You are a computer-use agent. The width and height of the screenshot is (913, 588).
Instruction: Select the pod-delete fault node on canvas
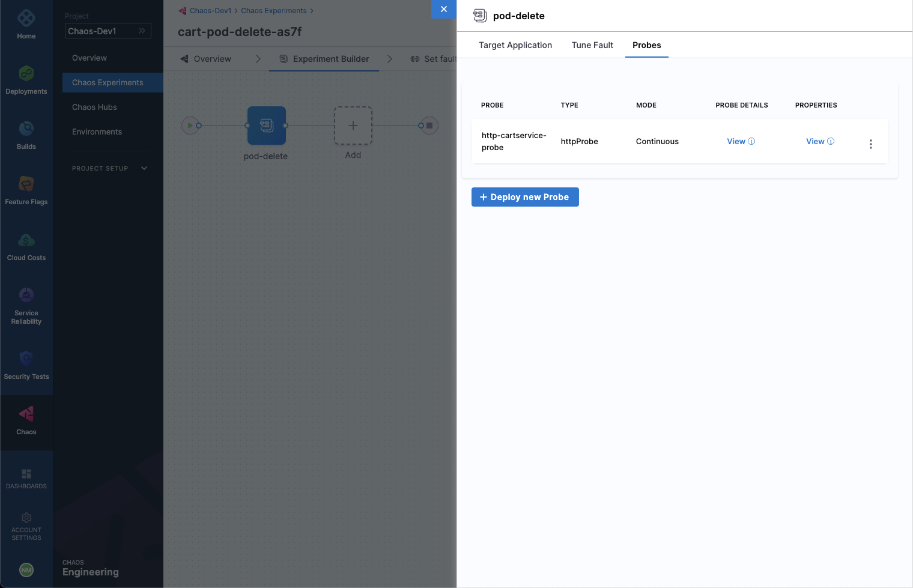point(267,126)
